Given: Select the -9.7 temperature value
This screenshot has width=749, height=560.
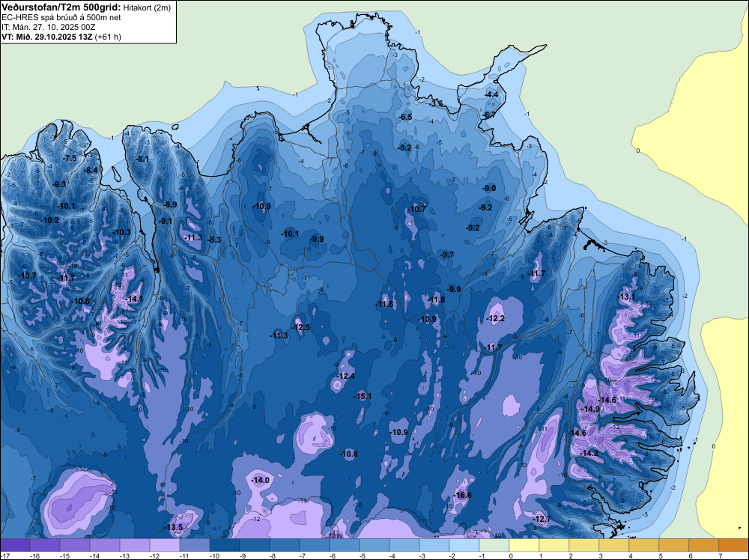Looking at the screenshot, I should tap(447, 255).
